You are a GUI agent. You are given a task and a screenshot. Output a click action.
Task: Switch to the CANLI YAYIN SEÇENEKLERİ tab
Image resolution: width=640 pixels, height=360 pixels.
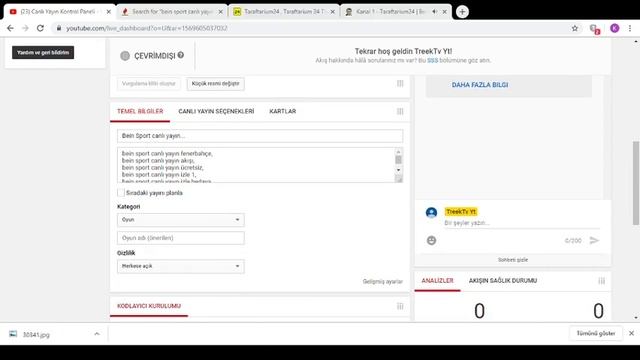tap(216, 111)
